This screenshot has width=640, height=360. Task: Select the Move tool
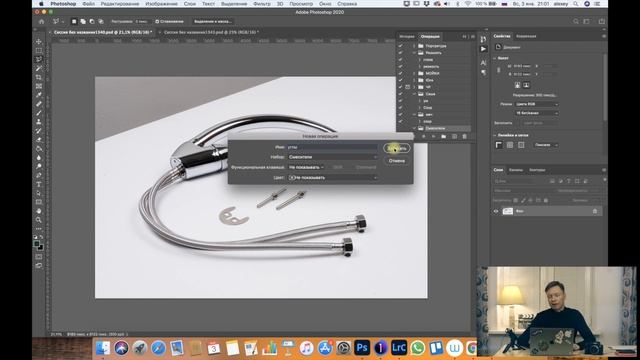click(x=39, y=42)
